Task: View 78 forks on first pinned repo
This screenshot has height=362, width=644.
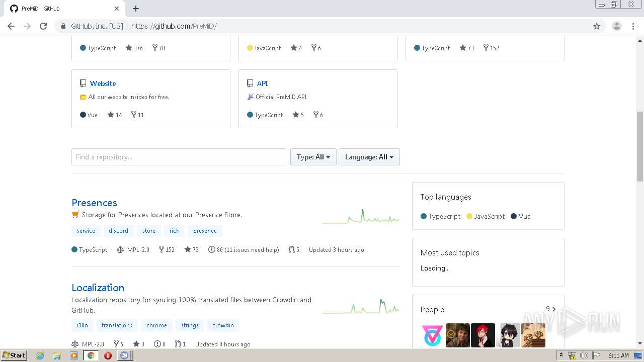Action: (x=158, y=48)
